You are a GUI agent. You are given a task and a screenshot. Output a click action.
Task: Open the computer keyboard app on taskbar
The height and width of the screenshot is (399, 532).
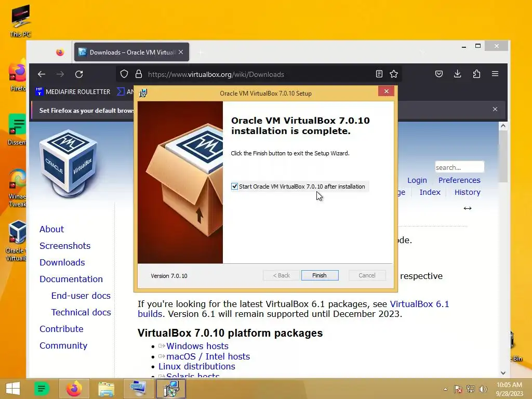click(x=138, y=389)
